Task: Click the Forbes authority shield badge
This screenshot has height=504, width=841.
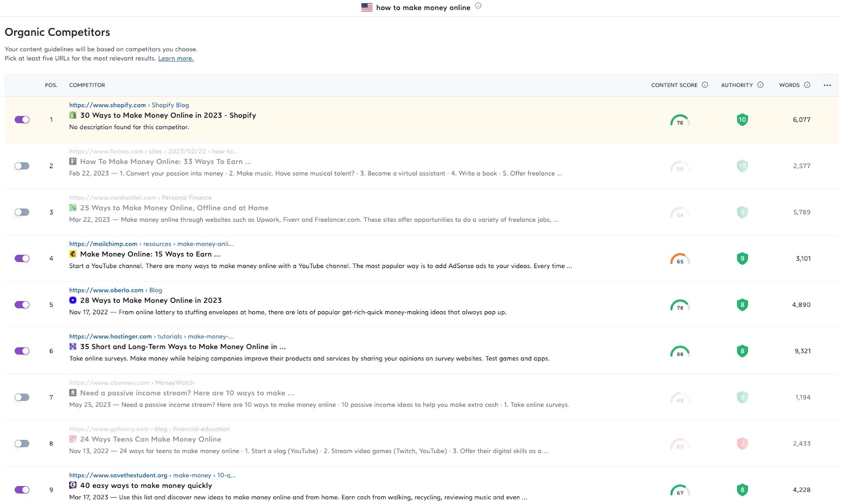Action: (x=742, y=166)
